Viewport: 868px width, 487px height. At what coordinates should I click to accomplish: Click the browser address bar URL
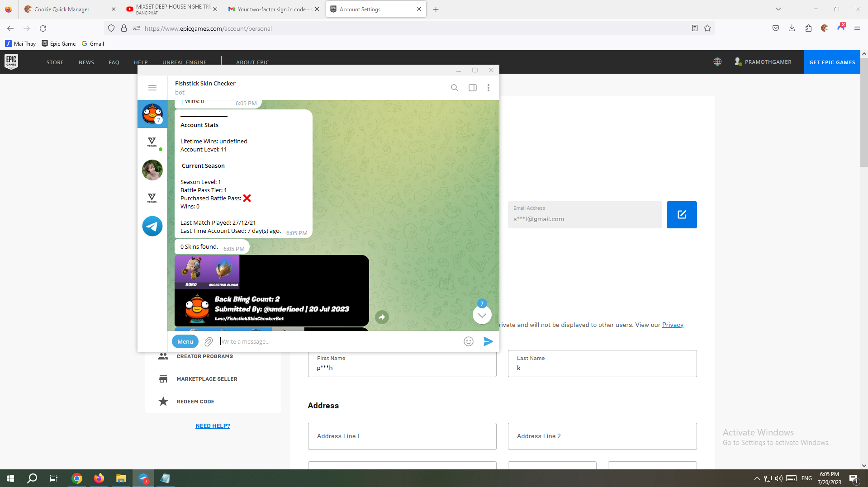click(208, 28)
